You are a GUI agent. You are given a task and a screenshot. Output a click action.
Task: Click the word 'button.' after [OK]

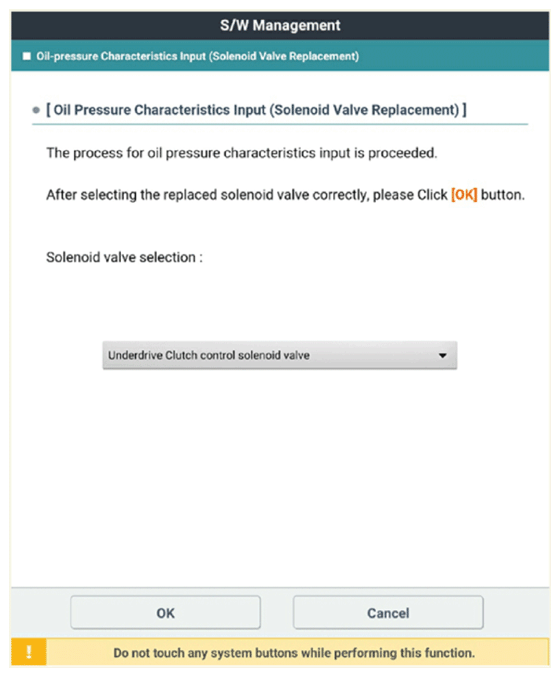click(503, 195)
